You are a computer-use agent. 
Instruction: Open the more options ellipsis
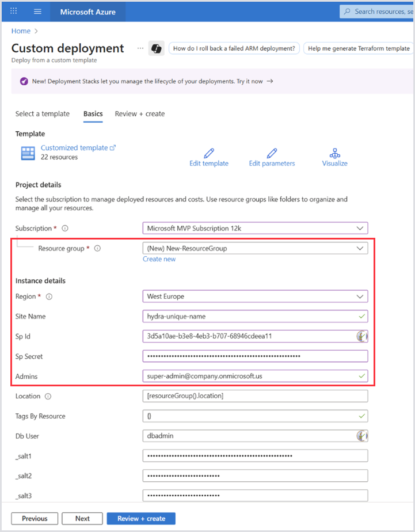(x=140, y=48)
